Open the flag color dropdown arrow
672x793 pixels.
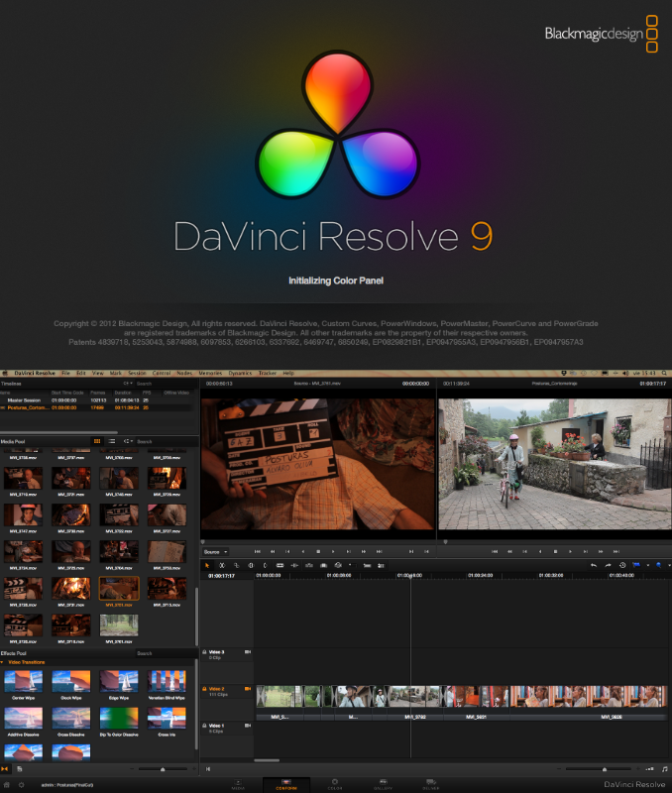648,565
